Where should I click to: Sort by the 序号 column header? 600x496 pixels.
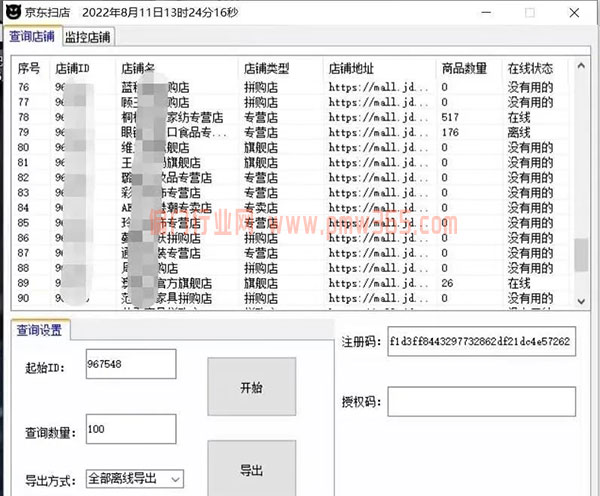(x=29, y=69)
